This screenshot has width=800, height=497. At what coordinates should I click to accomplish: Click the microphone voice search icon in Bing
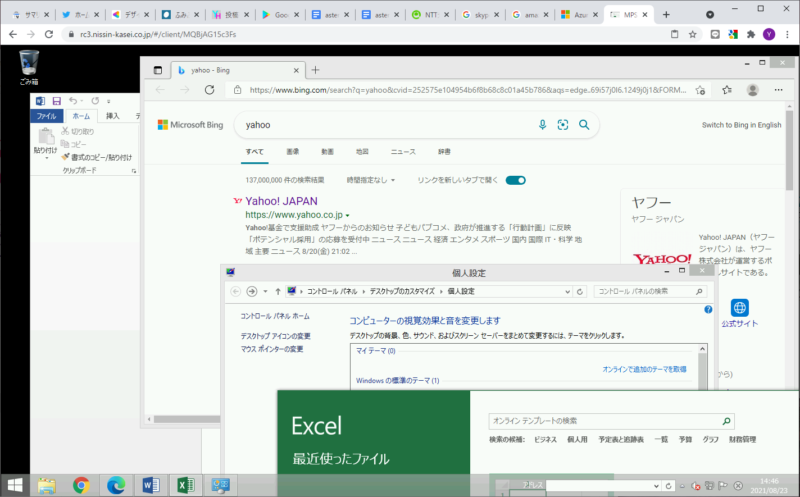pyautogui.click(x=542, y=125)
